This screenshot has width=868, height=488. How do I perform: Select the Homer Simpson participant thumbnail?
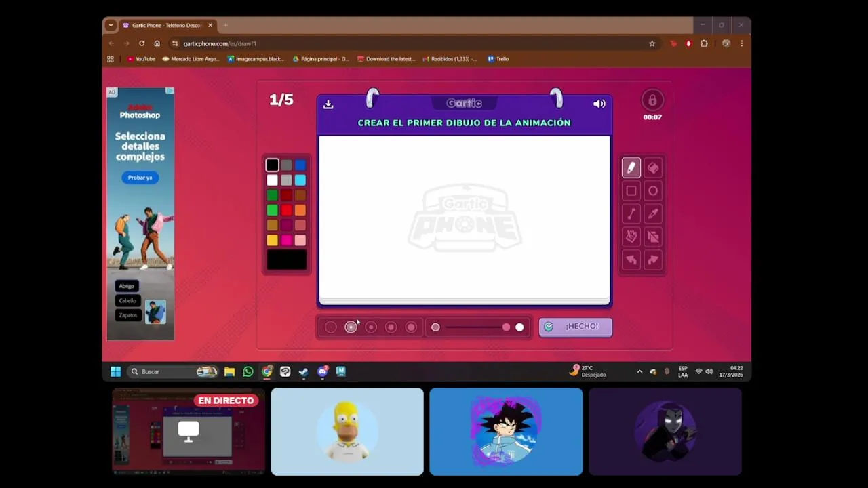[347, 432]
